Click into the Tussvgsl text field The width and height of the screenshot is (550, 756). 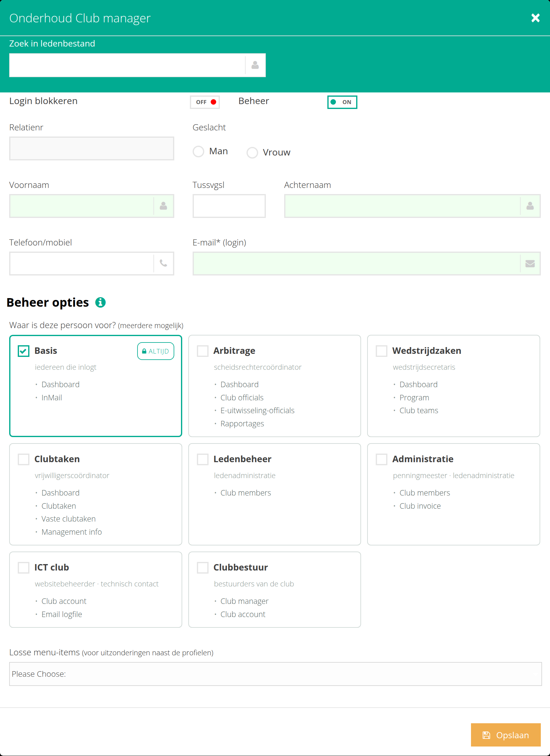point(229,206)
